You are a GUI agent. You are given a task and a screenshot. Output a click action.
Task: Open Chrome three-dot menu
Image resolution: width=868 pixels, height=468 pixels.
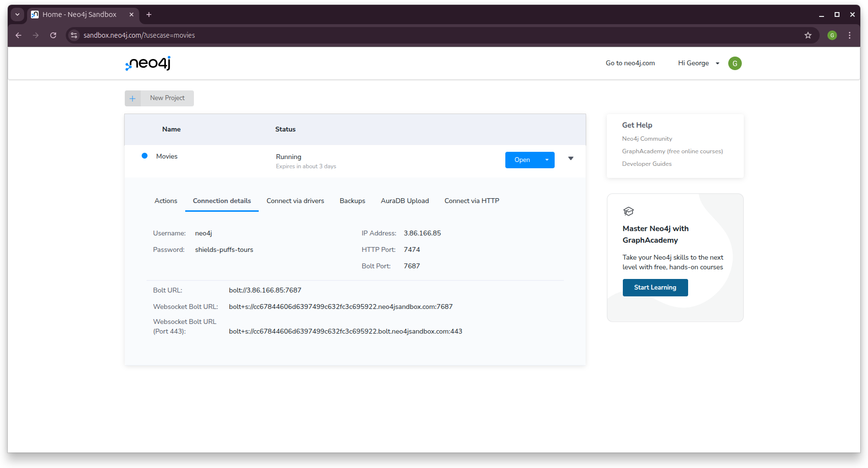coord(849,35)
